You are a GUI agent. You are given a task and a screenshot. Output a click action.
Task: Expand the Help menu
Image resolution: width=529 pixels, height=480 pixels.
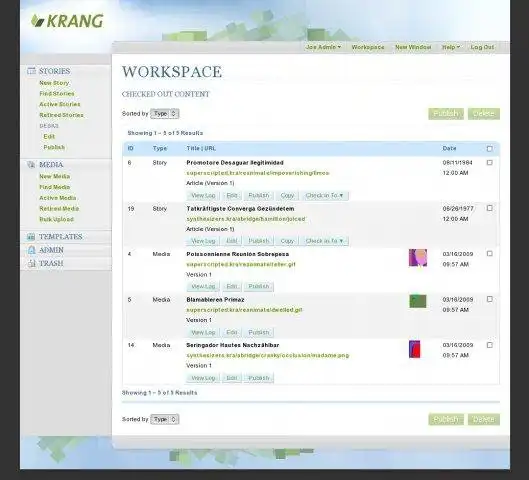pyautogui.click(x=451, y=47)
